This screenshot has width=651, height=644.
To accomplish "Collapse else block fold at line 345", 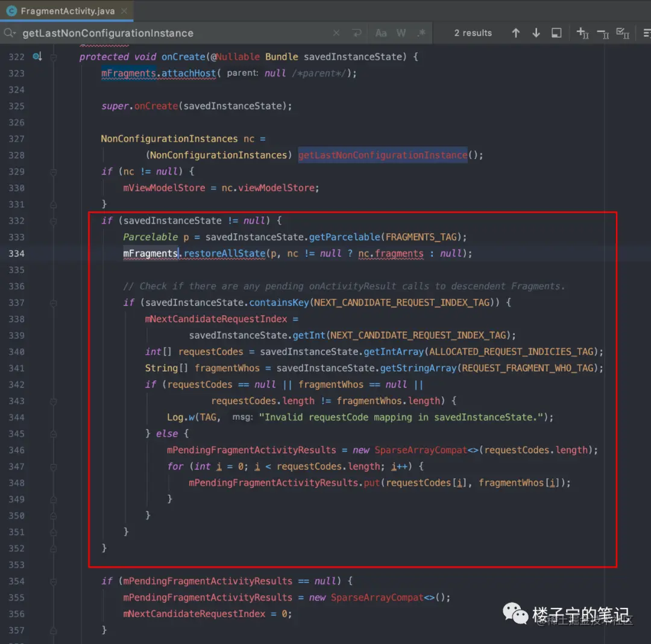I will 54,434.
